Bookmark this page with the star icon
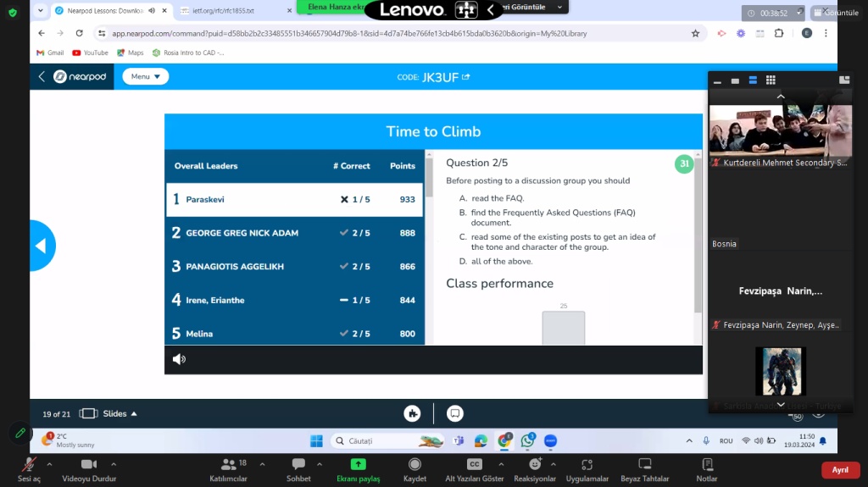The height and width of the screenshot is (487, 868). tap(695, 33)
